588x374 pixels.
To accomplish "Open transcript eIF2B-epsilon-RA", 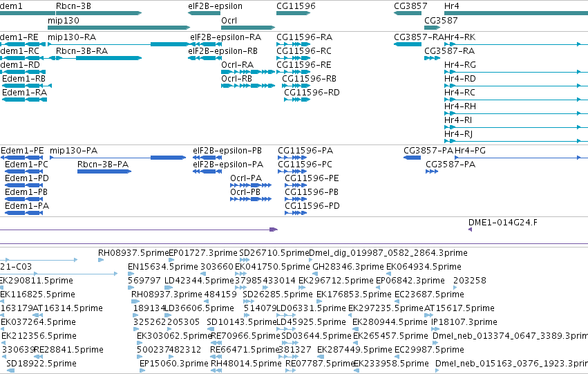I will tap(225, 37).
